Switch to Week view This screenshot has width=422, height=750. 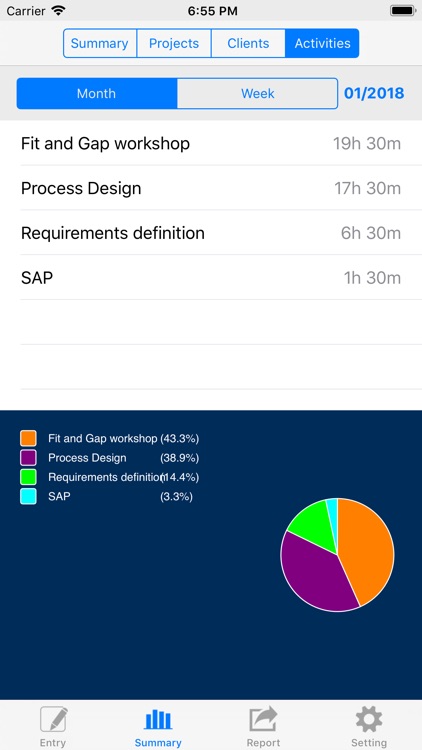point(257,93)
